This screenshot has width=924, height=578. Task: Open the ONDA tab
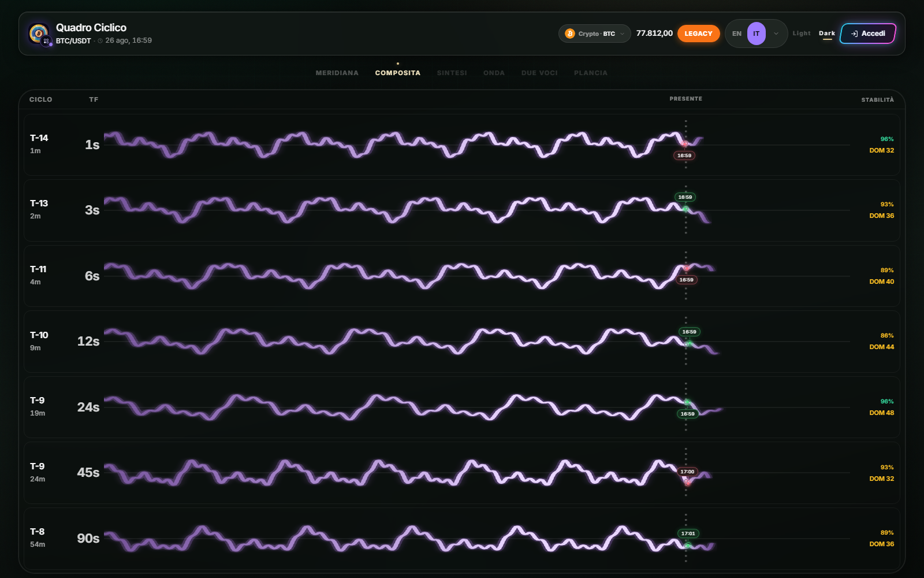tap(494, 73)
